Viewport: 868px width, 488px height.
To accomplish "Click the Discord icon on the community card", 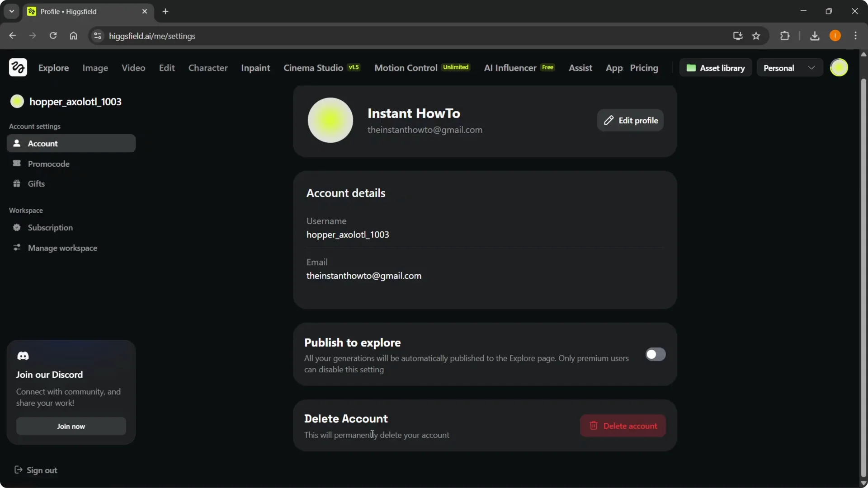I will coord(23,356).
